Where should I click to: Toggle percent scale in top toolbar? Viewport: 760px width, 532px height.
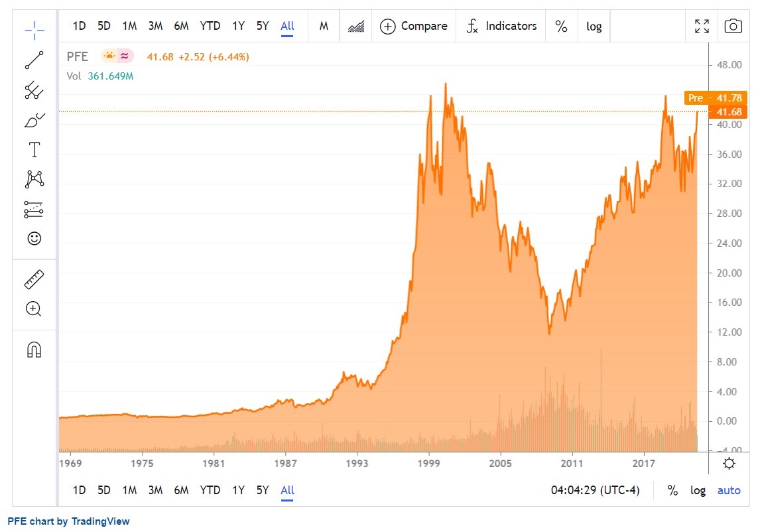pyautogui.click(x=561, y=26)
